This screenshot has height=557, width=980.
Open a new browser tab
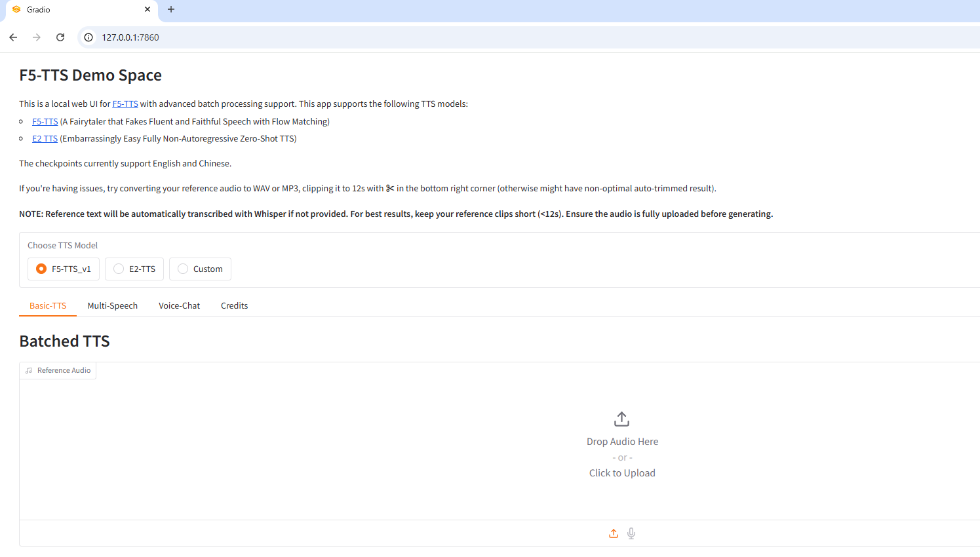click(171, 9)
